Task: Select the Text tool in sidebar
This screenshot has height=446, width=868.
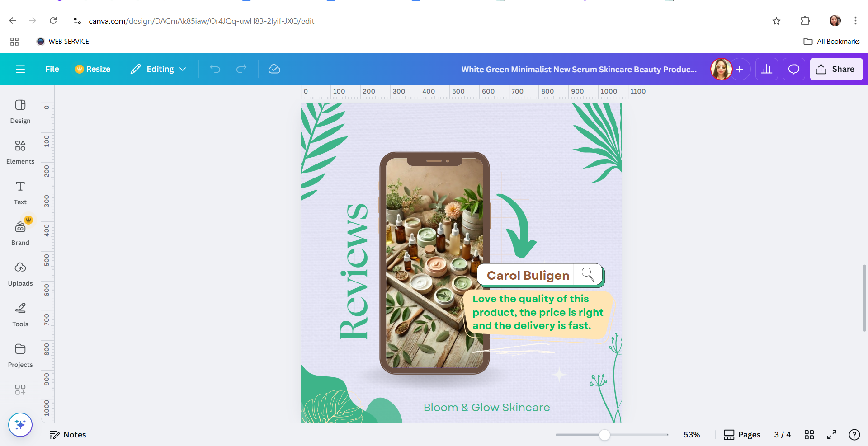Action: [x=20, y=193]
